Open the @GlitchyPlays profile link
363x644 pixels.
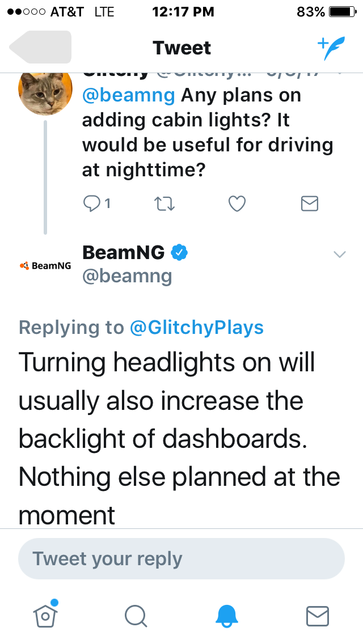point(196,327)
